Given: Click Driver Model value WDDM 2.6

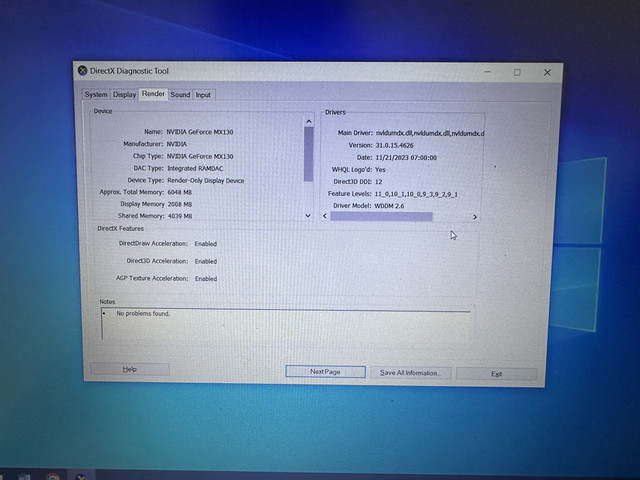Looking at the screenshot, I should click(x=389, y=206).
